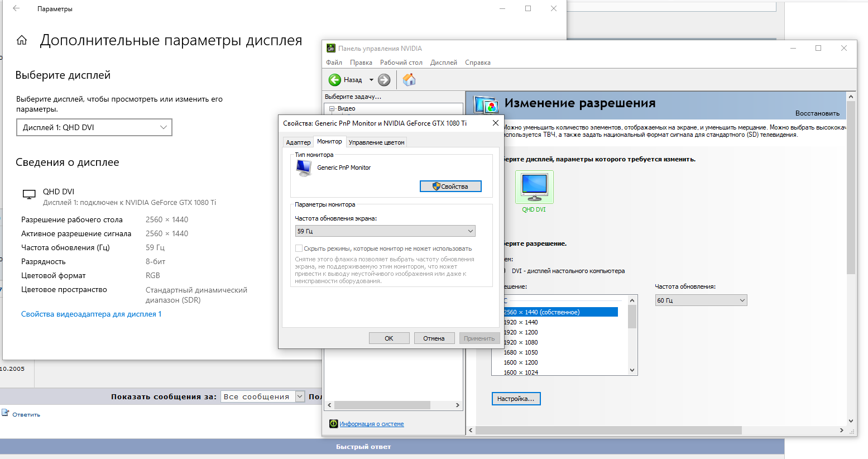Click the Применить button
The width and height of the screenshot is (868, 459).
click(x=479, y=338)
